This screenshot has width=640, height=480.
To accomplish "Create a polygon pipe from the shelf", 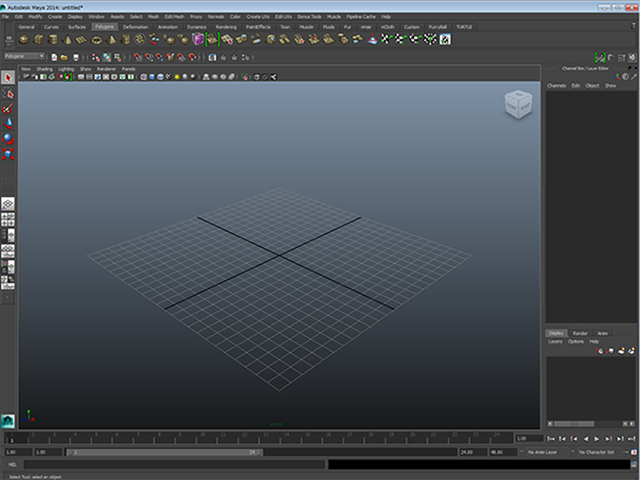I will 126,40.
